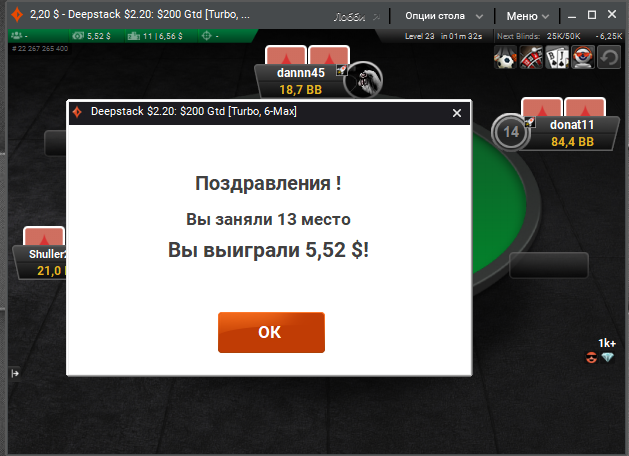Expand the left side panel arrow

tap(15, 374)
